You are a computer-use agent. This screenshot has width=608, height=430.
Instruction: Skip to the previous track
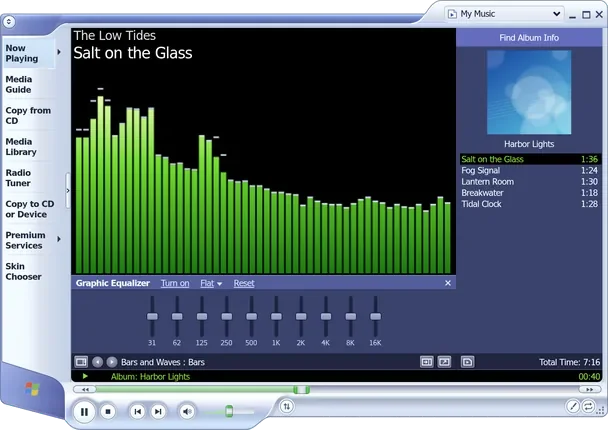(x=137, y=411)
